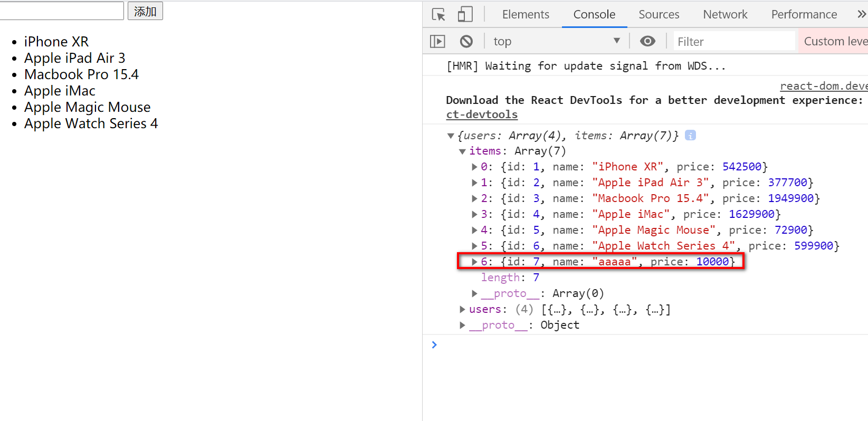Collapse the items Array(7) node
Image resolution: width=868 pixels, height=421 pixels.
click(x=462, y=151)
